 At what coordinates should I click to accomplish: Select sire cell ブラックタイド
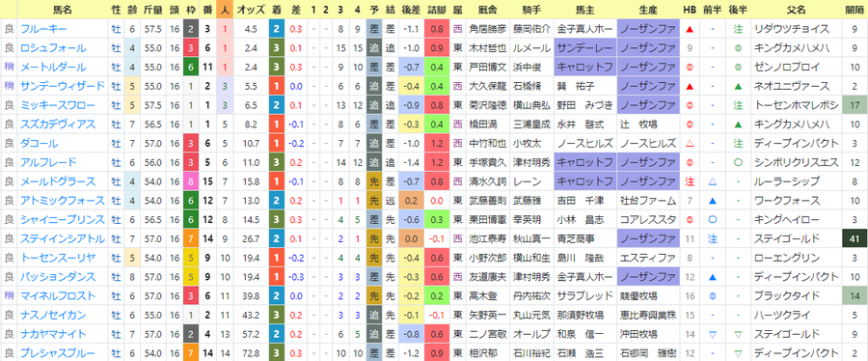[x=795, y=296]
